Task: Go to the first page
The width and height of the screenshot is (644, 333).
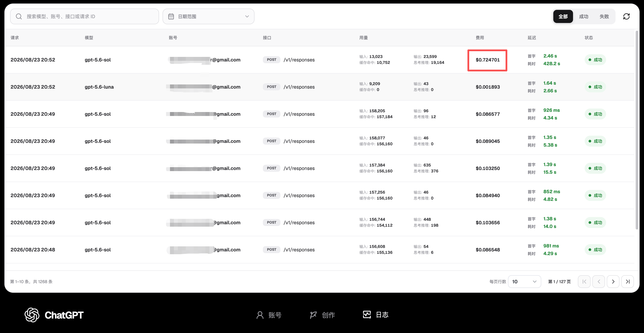Action: tap(584, 282)
